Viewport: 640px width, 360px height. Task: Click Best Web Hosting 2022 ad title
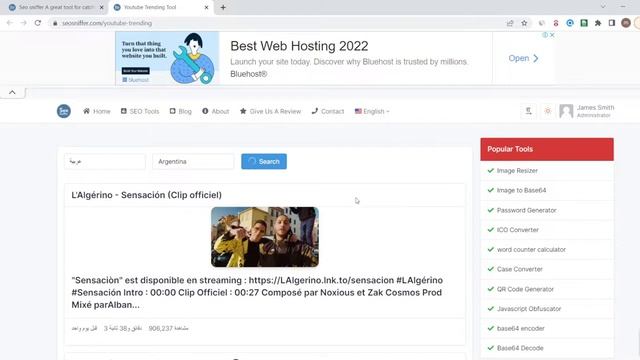tap(299, 46)
